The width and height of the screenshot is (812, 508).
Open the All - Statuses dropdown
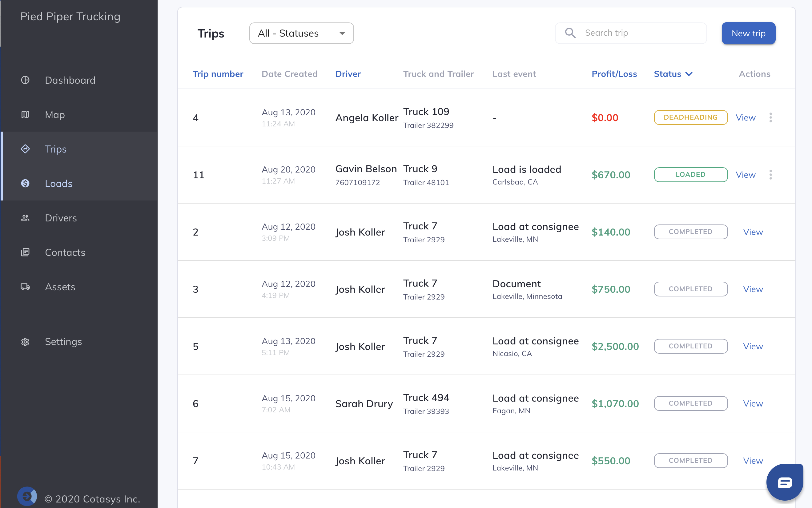click(x=301, y=33)
